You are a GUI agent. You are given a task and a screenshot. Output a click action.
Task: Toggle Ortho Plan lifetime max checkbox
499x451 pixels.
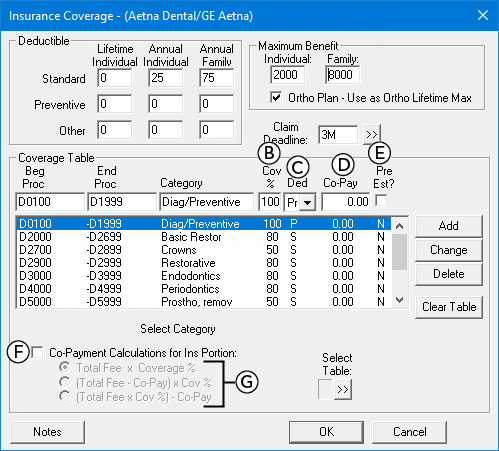276,97
